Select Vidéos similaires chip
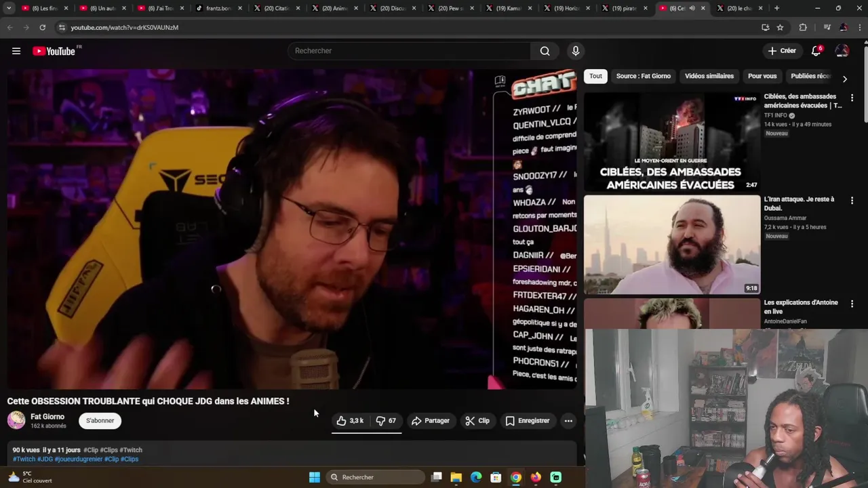Screen dimensions: 868x488 click(x=709, y=76)
